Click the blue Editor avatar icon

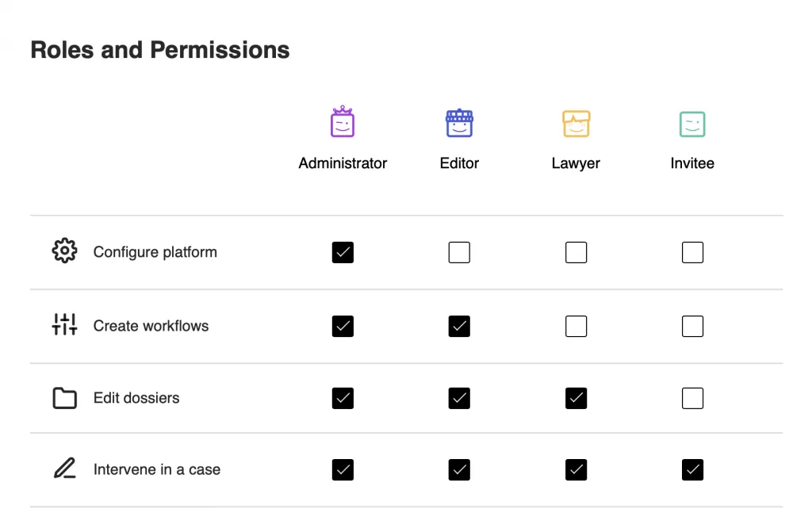pos(459,123)
